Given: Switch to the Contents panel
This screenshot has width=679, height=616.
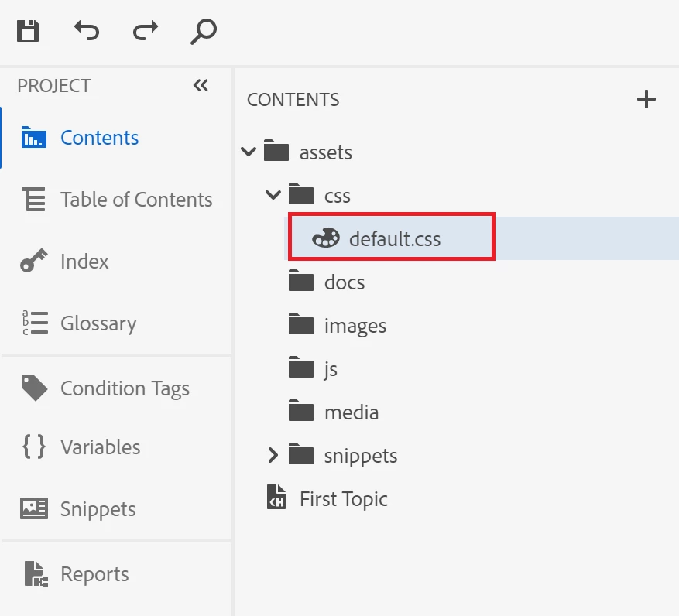Looking at the screenshot, I should [100, 138].
